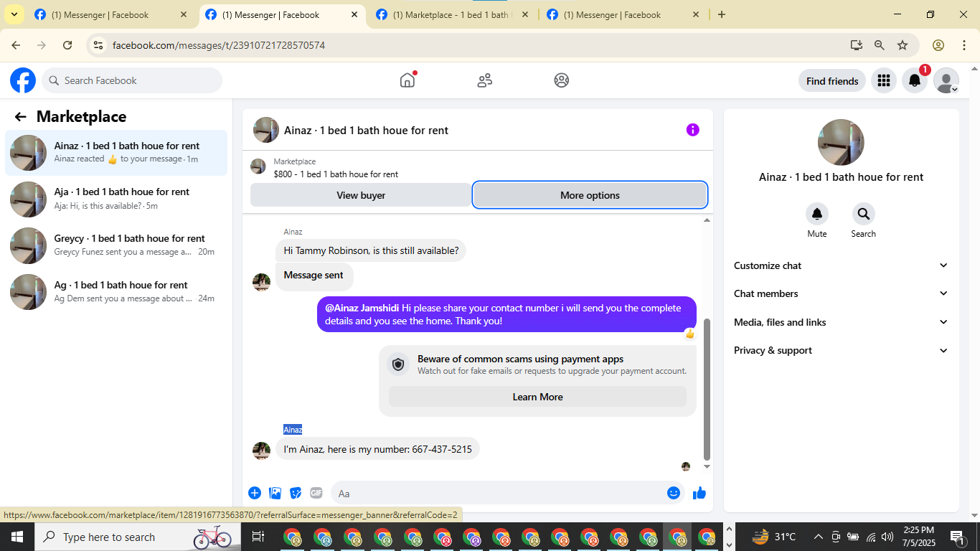The height and width of the screenshot is (551, 980).
Task: Expand Media, files and links section
Action: pos(841,322)
